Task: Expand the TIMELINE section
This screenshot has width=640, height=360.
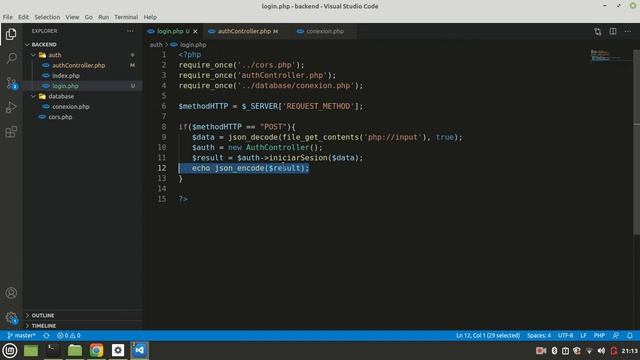Action: (83, 326)
